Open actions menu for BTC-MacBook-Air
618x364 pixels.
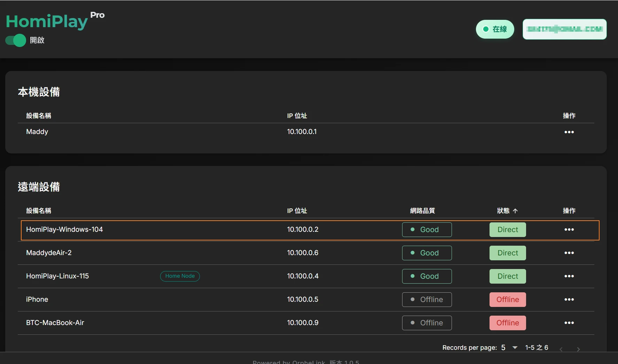pos(569,323)
